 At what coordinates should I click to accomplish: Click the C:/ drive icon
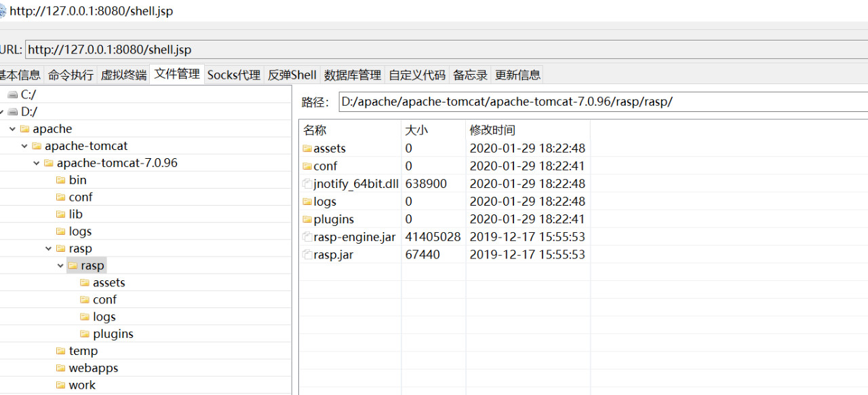click(x=13, y=95)
